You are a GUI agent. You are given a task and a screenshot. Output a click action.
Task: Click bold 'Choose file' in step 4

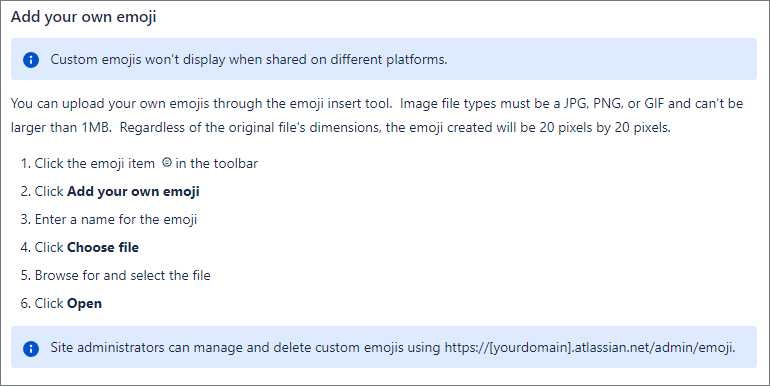(x=103, y=247)
